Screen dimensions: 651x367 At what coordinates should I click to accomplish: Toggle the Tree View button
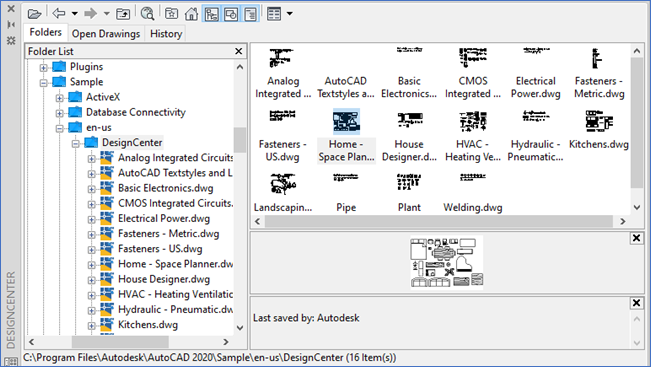[x=211, y=14]
